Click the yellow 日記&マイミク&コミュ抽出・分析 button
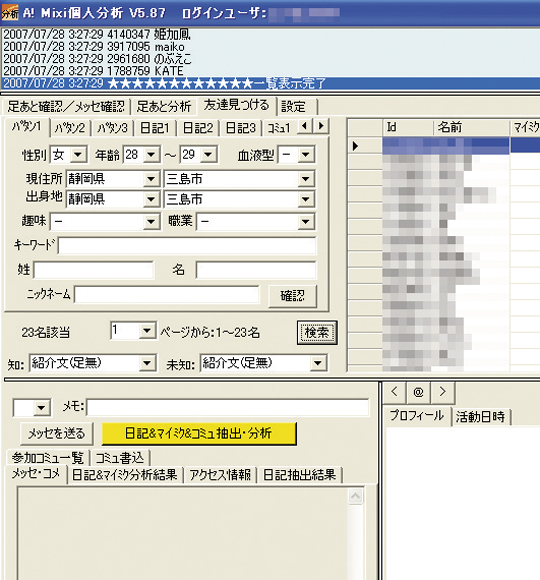Viewport: 540px width, 580px height. pyautogui.click(x=199, y=433)
